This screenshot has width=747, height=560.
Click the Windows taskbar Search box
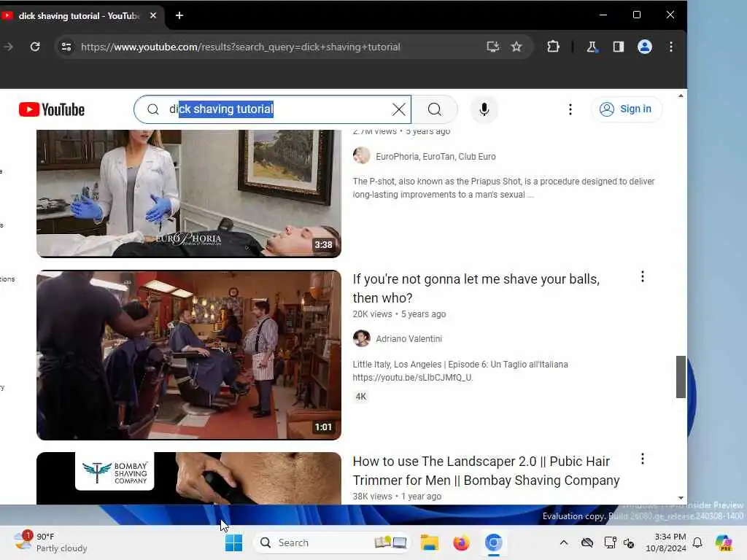(x=332, y=542)
